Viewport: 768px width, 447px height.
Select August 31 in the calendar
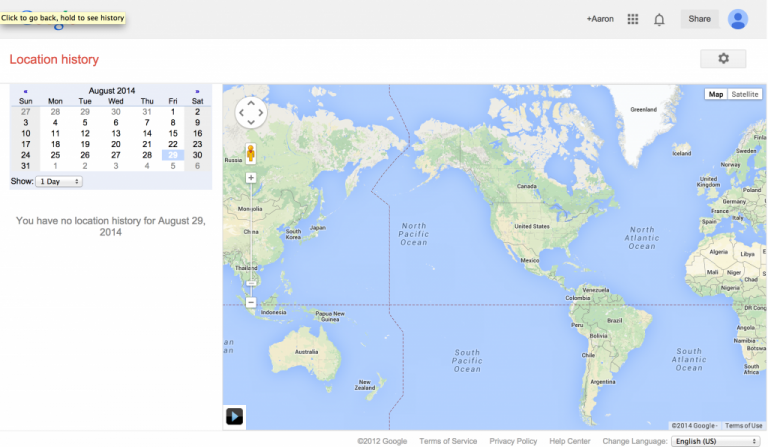click(x=25, y=166)
